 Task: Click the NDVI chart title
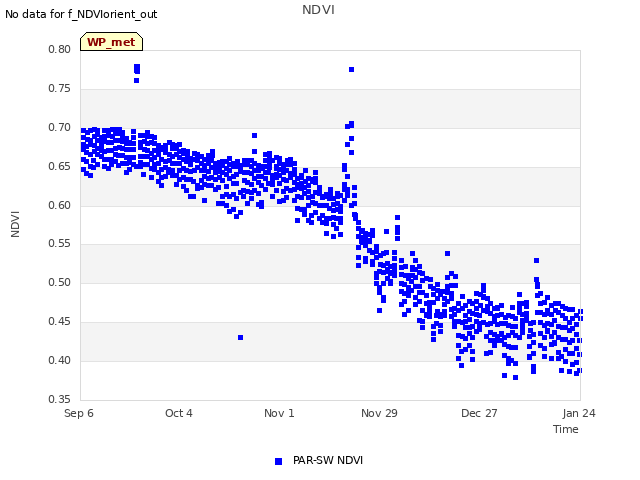[x=318, y=10]
